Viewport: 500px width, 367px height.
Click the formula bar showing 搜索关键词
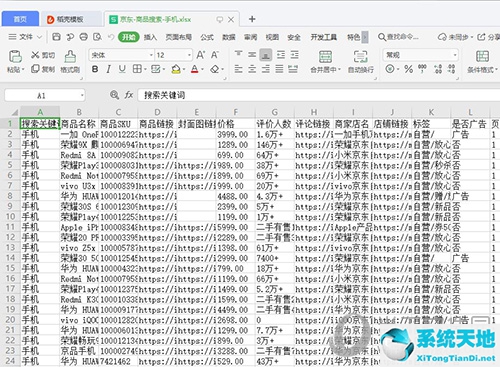click(318, 95)
